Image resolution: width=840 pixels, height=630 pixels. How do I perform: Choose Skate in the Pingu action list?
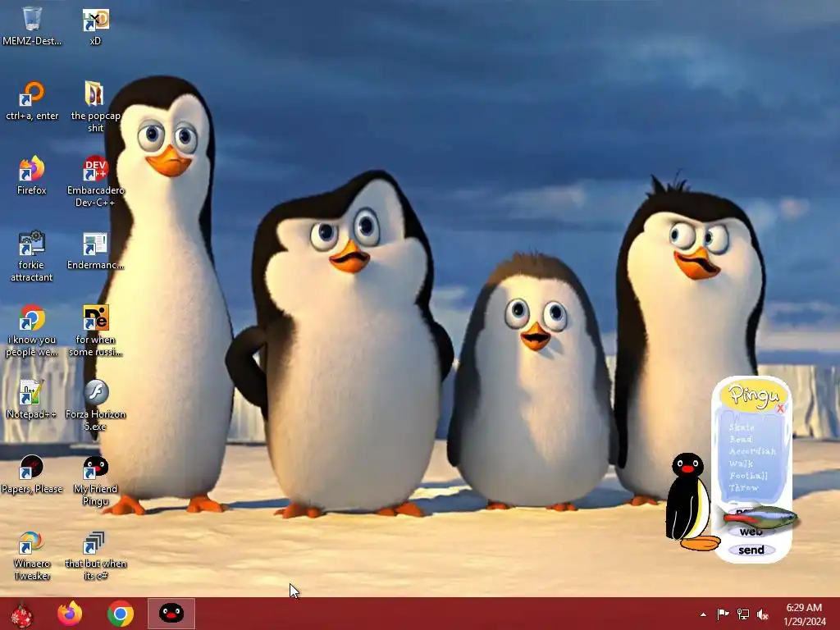point(742,427)
